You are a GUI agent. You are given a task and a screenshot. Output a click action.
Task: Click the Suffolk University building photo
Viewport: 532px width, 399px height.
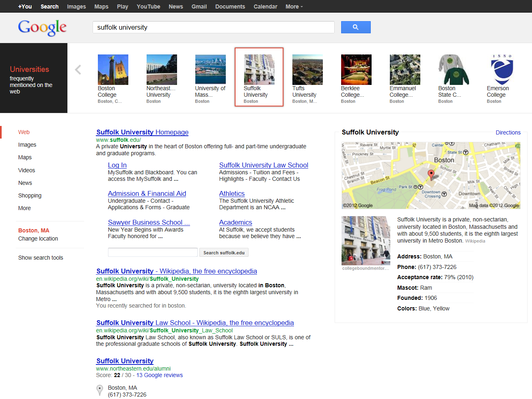[366, 241]
